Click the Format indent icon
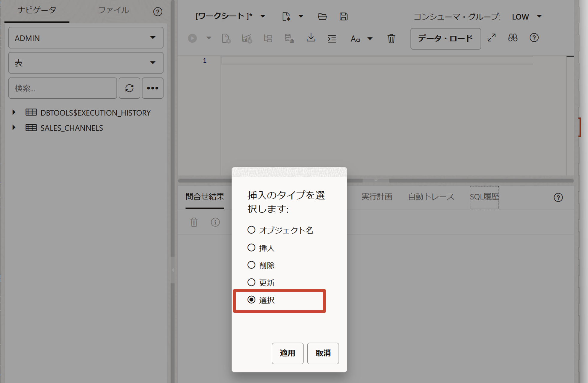The width and height of the screenshot is (588, 383). coord(332,39)
